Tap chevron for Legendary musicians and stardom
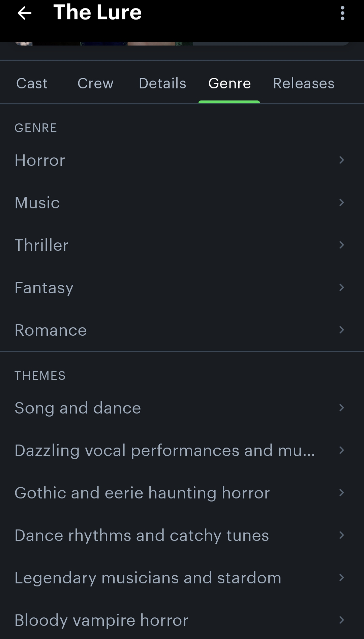The height and width of the screenshot is (639, 364). tap(341, 578)
